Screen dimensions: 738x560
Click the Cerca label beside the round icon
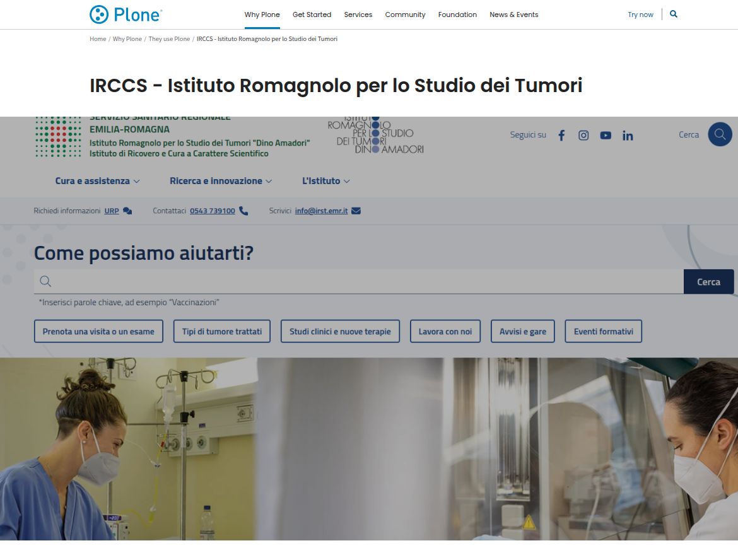689,134
